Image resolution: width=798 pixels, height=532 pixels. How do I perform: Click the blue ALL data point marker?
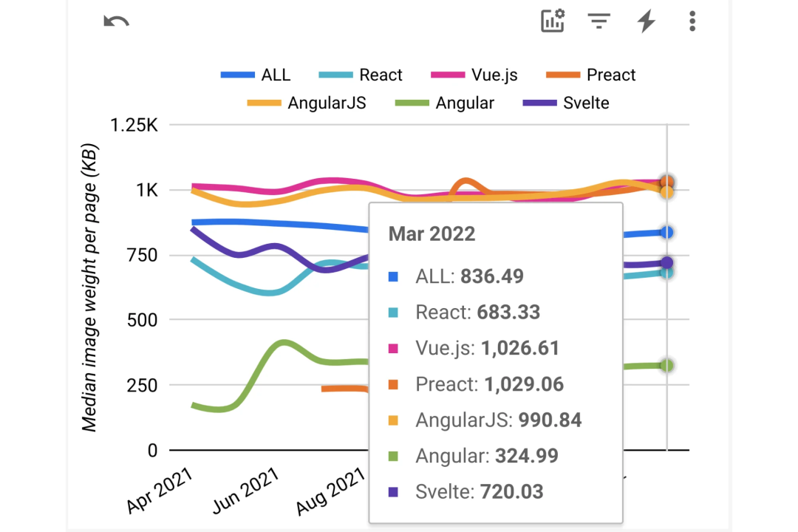[666, 233]
